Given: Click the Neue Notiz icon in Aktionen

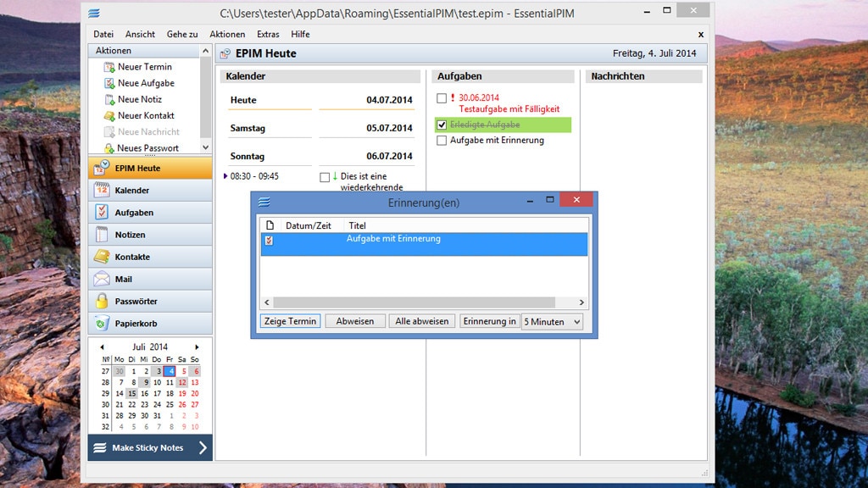Looking at the screenshot, I should (x=109, y=100).
